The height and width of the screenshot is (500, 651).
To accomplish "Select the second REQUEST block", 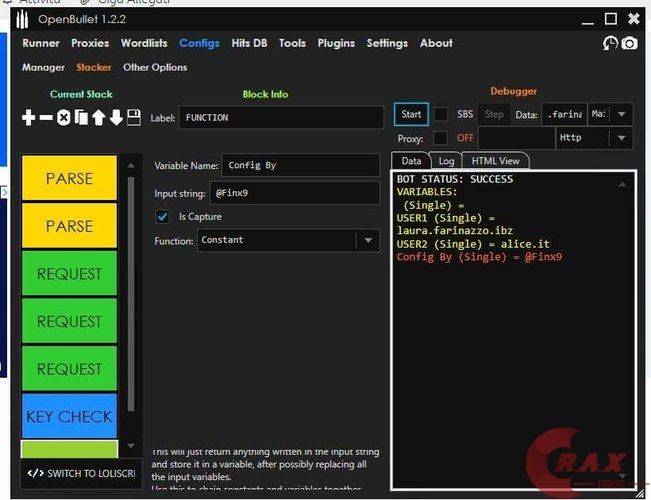I will coord(69,321).
